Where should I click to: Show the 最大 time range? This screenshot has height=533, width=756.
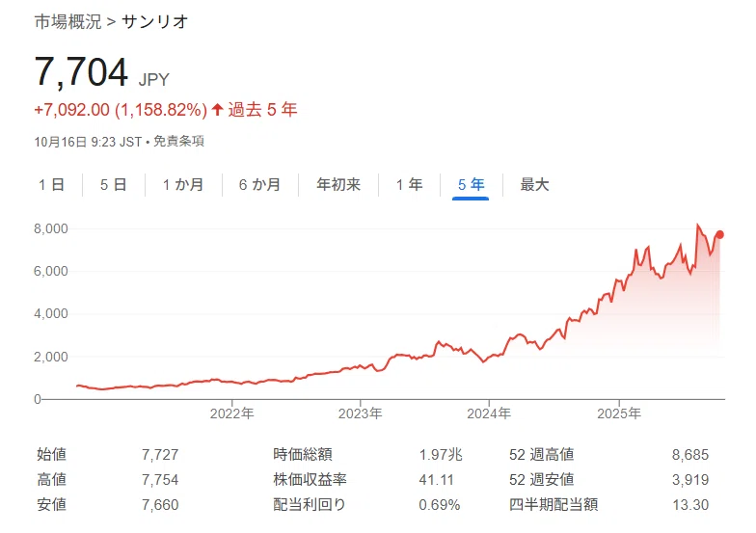[x=534, y=185]
